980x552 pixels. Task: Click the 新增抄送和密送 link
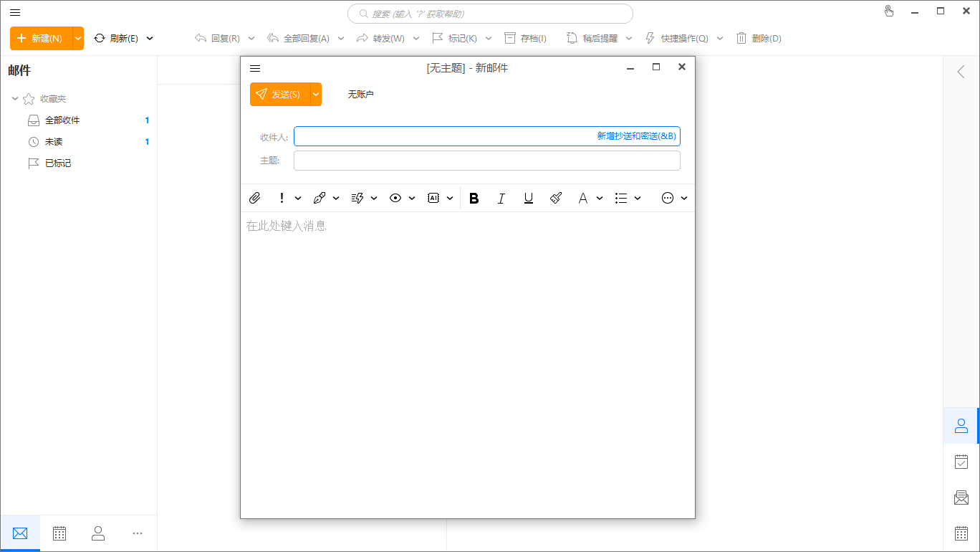[x=636, y=136]
